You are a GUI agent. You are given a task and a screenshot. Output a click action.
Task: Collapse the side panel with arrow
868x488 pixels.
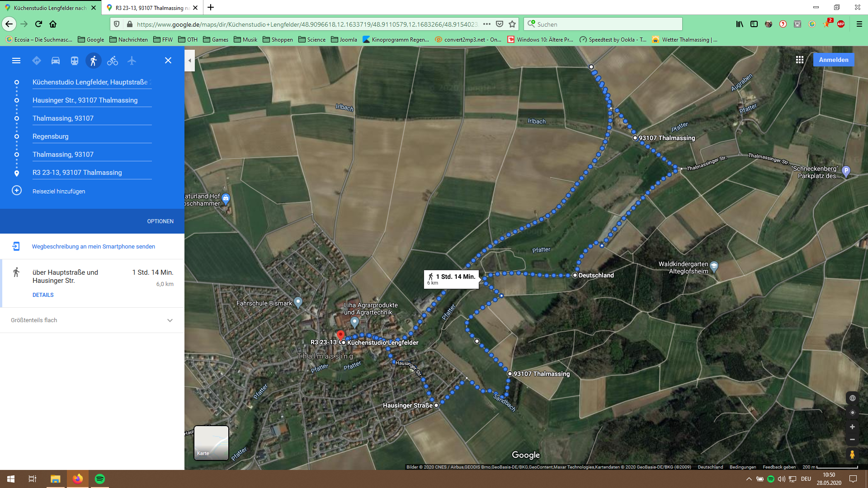click(x=190, y=61)
